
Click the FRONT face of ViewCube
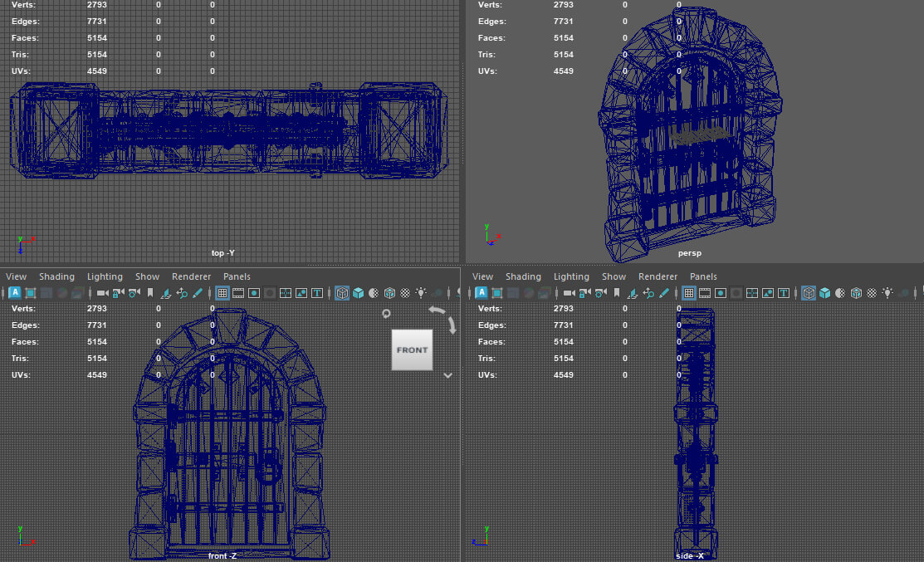click(412, 350)
